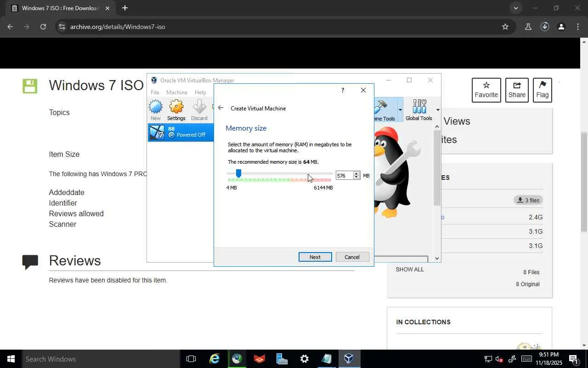Go back in the browser
This screenshot has height=368, width=588.
coord(10,27)
